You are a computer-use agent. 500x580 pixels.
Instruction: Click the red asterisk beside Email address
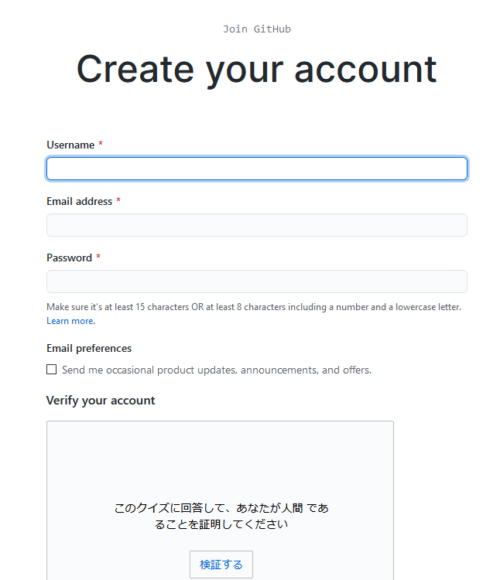point(118,200)
